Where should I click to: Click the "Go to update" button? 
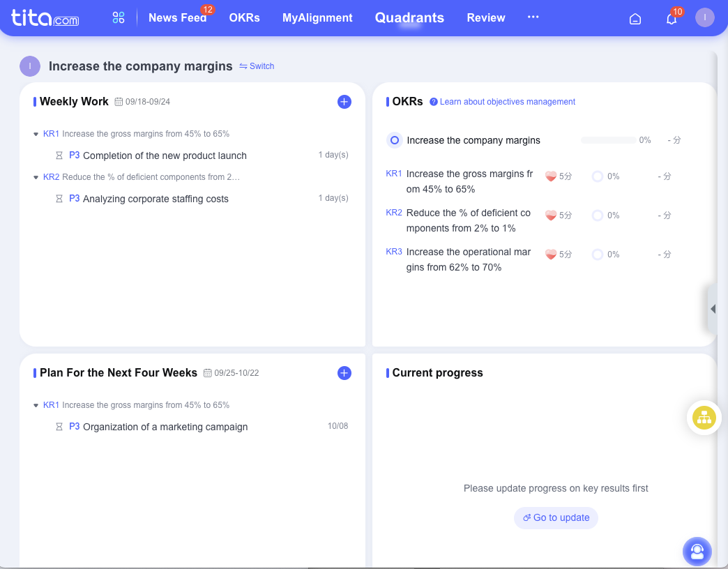(x=556, y=517)
